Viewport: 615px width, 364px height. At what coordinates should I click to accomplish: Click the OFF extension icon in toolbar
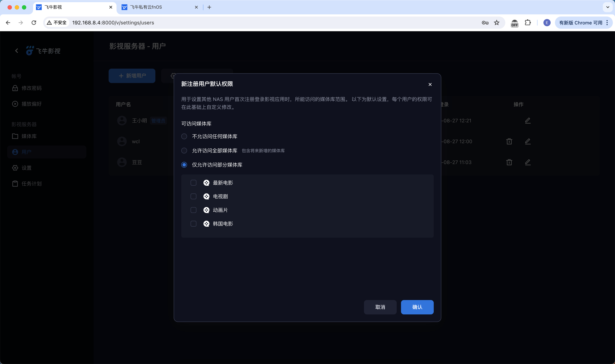coord(514,23)
